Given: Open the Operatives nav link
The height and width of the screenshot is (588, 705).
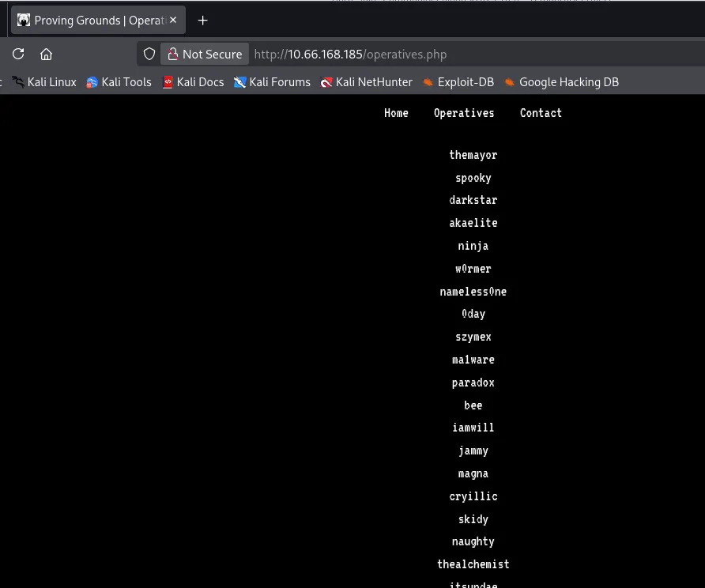Looking at the screenshot, I should click(x=464, y=113).
